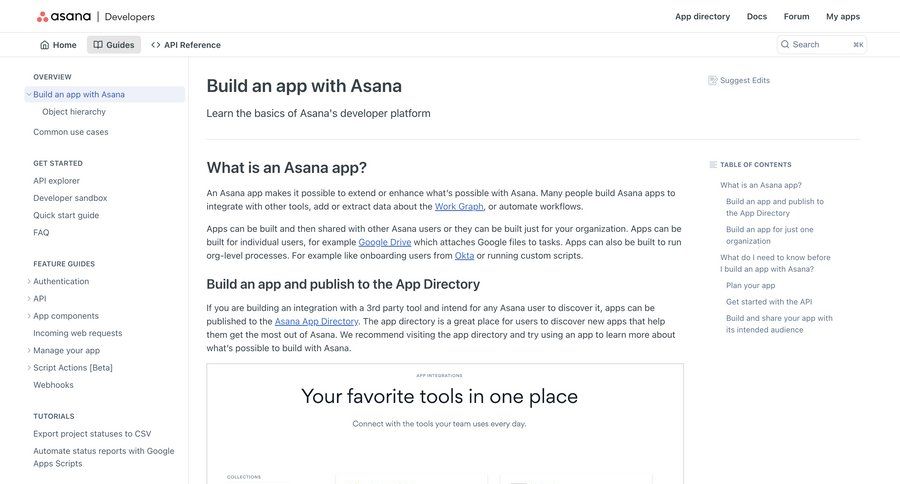This screenshot has height=484, width=900.
Task: Click the Table of Contents list icon
Action: pyautogui.click(x=713, y=165)
